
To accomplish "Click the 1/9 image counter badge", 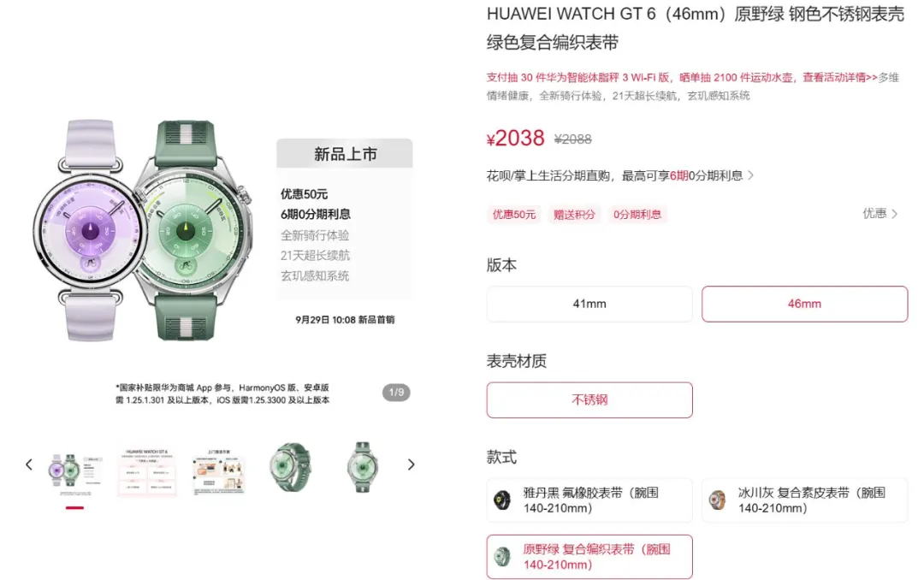I will pyautogui.click(x=397, y=393).
